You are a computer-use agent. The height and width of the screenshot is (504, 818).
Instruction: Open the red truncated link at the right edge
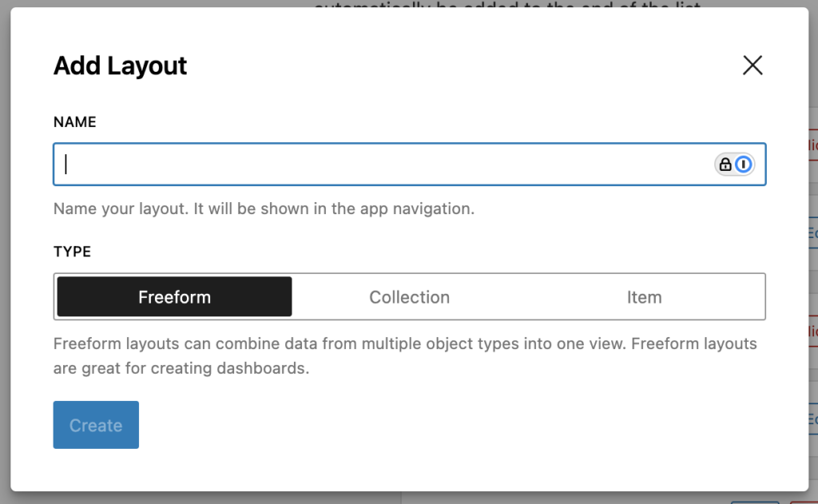coord(814,144)
